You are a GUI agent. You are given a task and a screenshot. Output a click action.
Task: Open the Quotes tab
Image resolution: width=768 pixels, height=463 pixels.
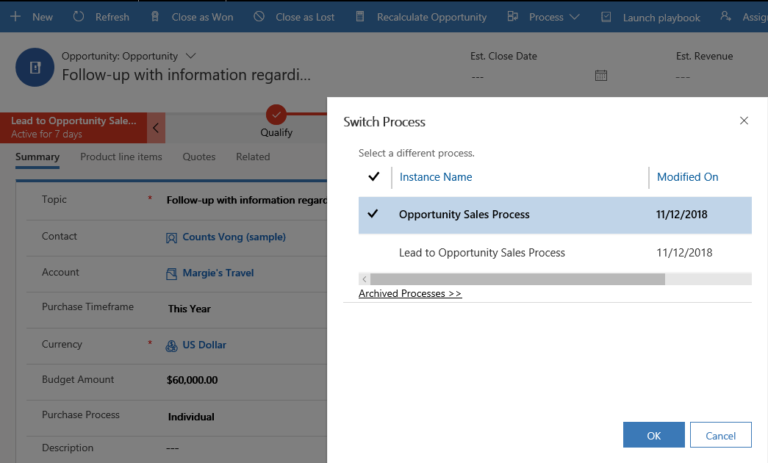pyautogui.click(x=198, y=157)
